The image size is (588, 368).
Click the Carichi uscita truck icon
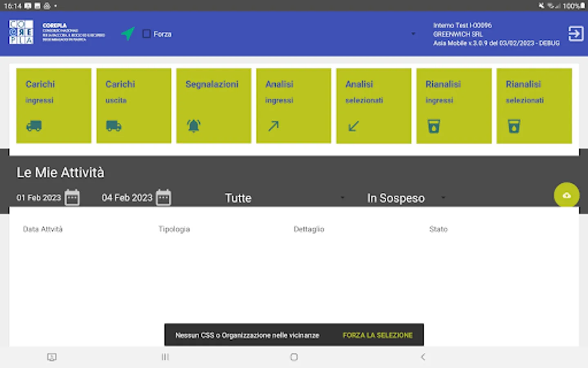pyautogui.click(x=114, y=126)
